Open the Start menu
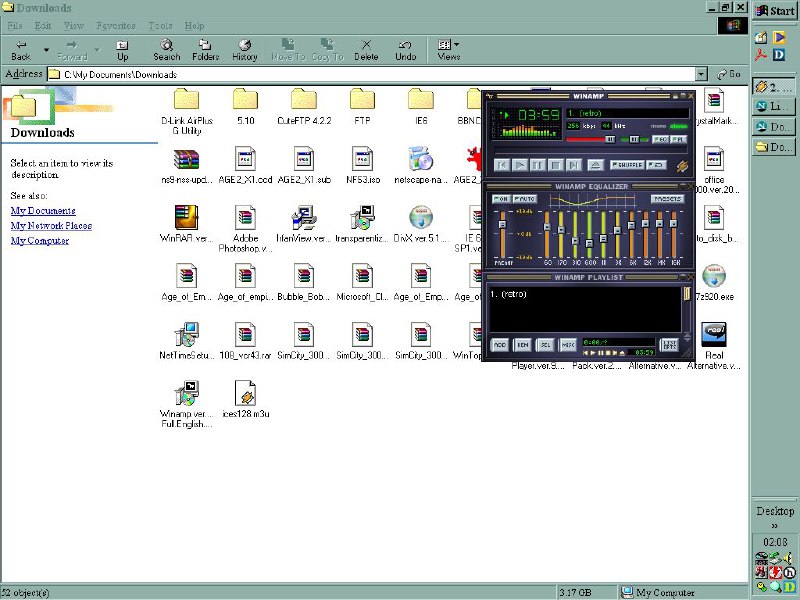This screenshot has height=600, width=800. 775,11
